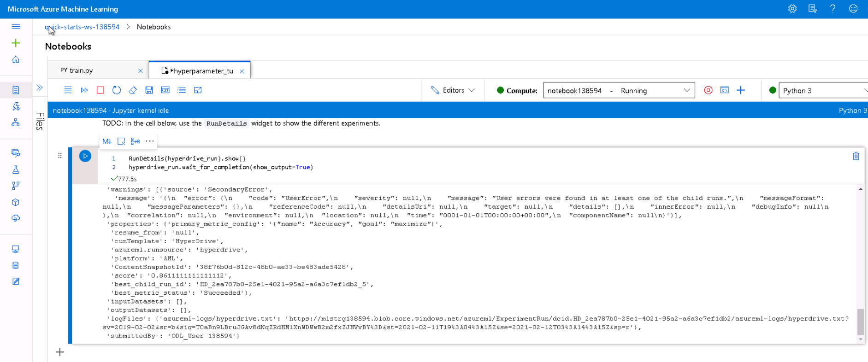Image resolution: width=868 pixels, height=362 pixels.
Task: Add new compute with plus icon
Action: pyautogui.click(x=741, y=90)
